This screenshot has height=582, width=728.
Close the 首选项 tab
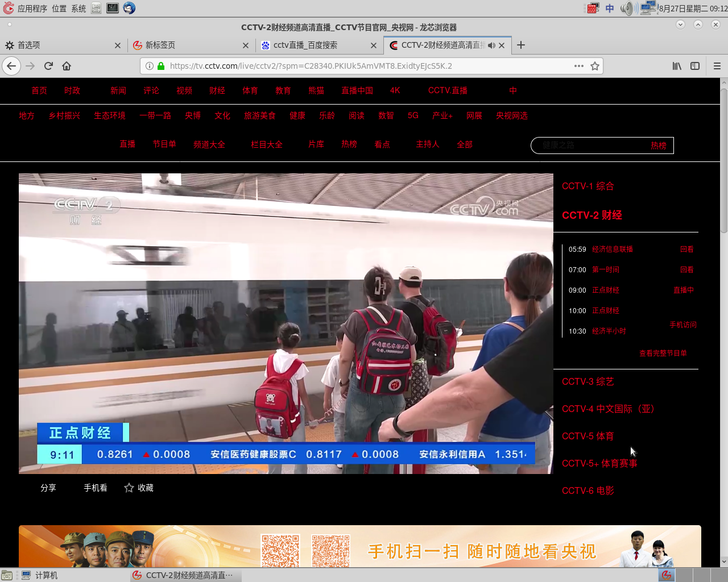click(x=118, y=45)
